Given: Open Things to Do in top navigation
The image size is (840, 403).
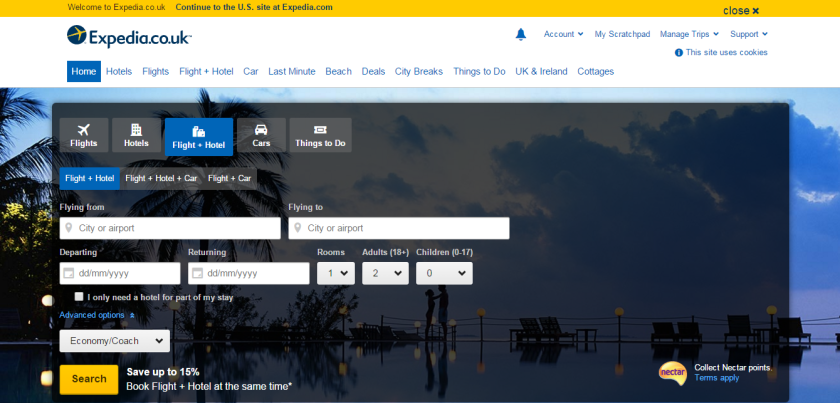Looking at the screenshot, I should [x=479, y=71].
